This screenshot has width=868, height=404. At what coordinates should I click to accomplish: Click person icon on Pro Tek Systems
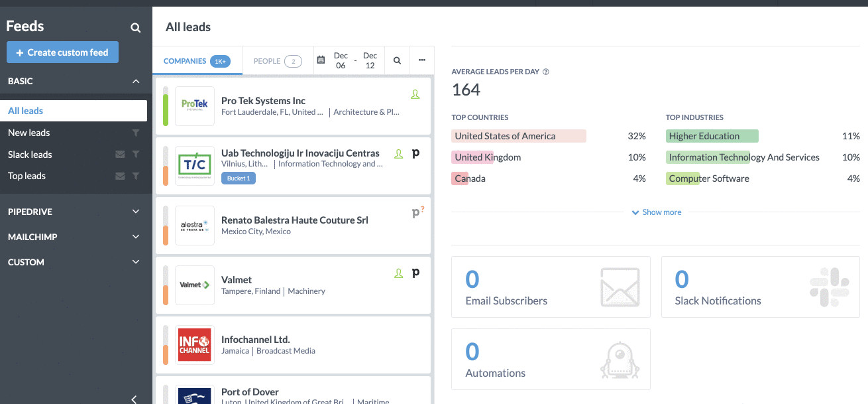click(415, 95)
